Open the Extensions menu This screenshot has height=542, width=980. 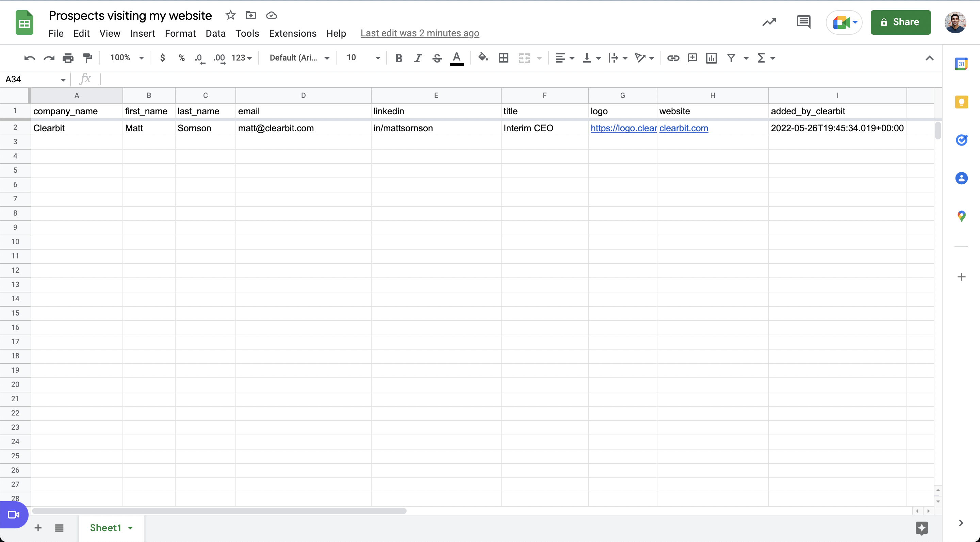click(x=293, y=33)
